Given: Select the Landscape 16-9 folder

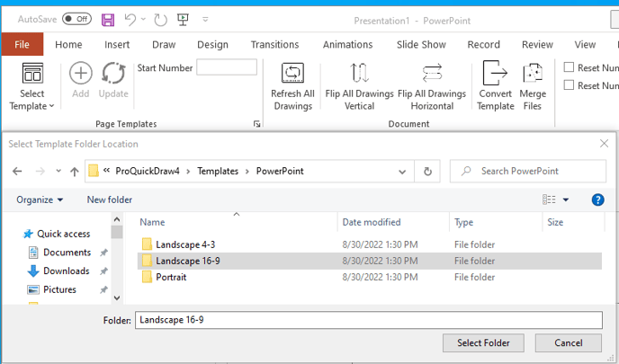Looking at the screenshot, I should (x=370, y=261).
